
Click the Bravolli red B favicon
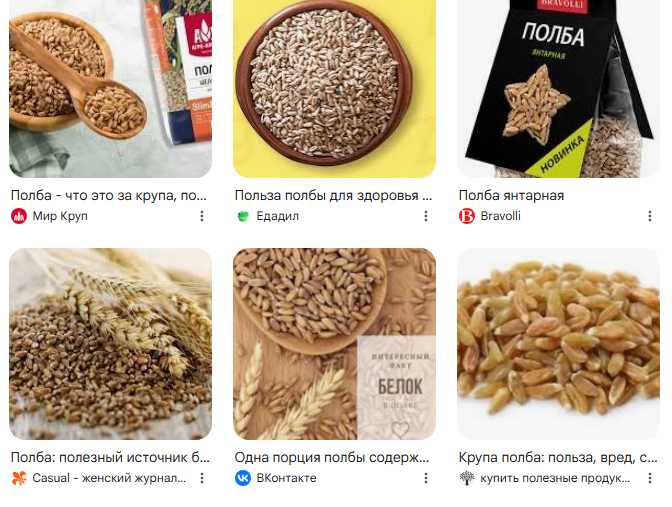point(467,216)
